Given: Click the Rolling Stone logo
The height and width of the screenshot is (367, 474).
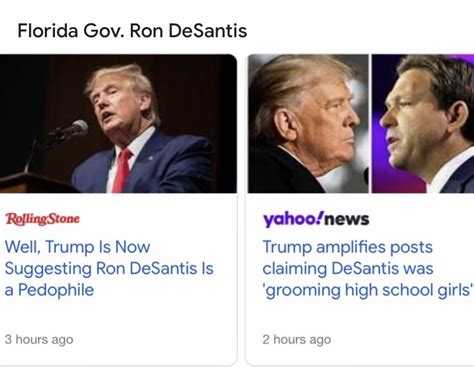Looking at the screenshot, I should pos(43,219).
